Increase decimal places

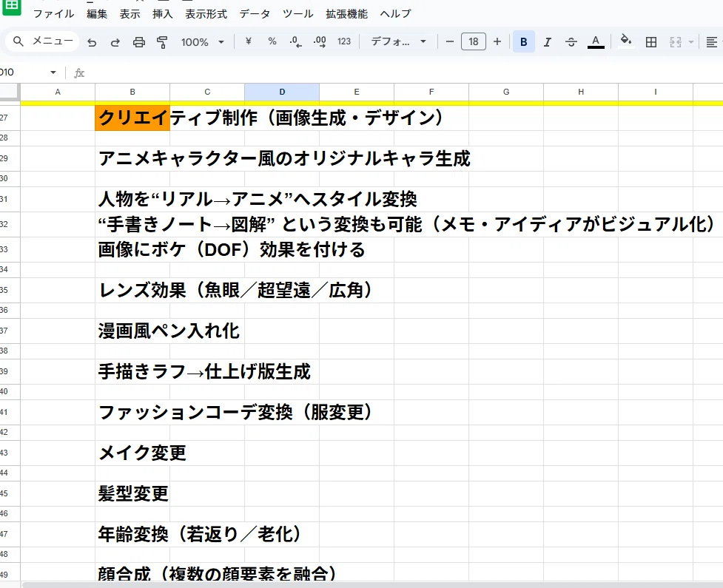pos(320,42)
